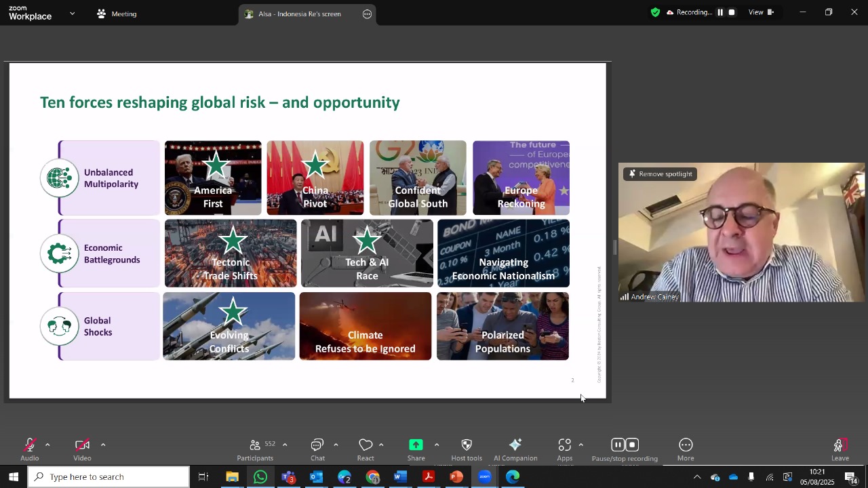The image size is (868, 488).
Task: Open the More options icon
Action: tap(686, 445)
